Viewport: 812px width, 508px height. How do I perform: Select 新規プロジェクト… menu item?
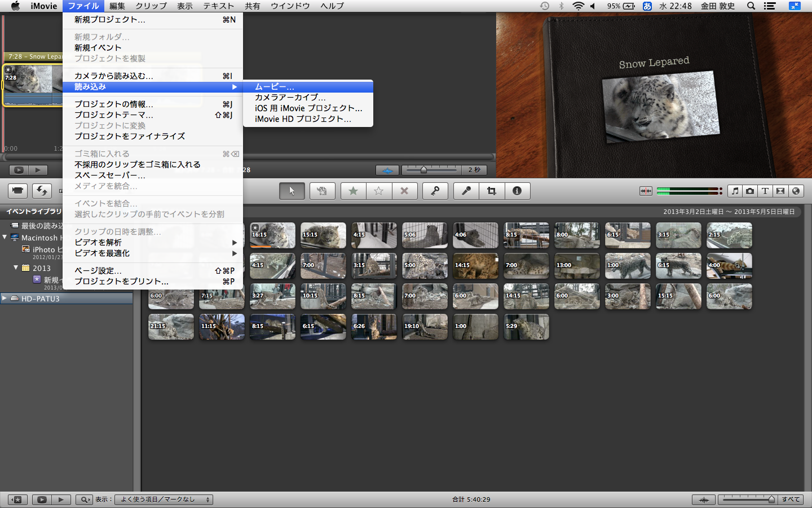pos(153,19)
